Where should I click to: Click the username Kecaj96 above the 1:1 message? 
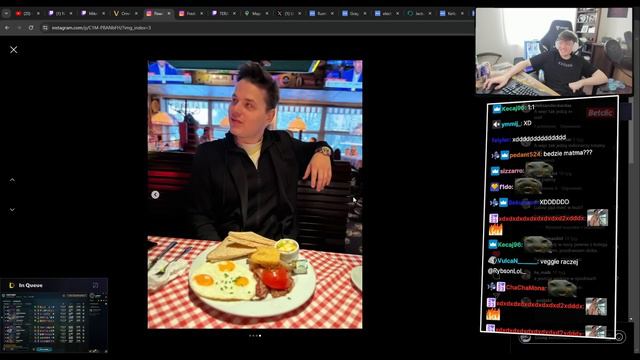tap(513, 109)
